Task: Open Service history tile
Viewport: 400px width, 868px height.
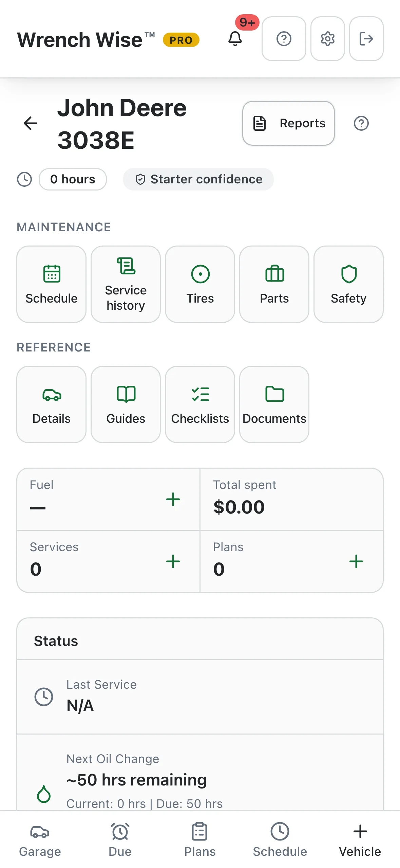Action: click(126, 284)
